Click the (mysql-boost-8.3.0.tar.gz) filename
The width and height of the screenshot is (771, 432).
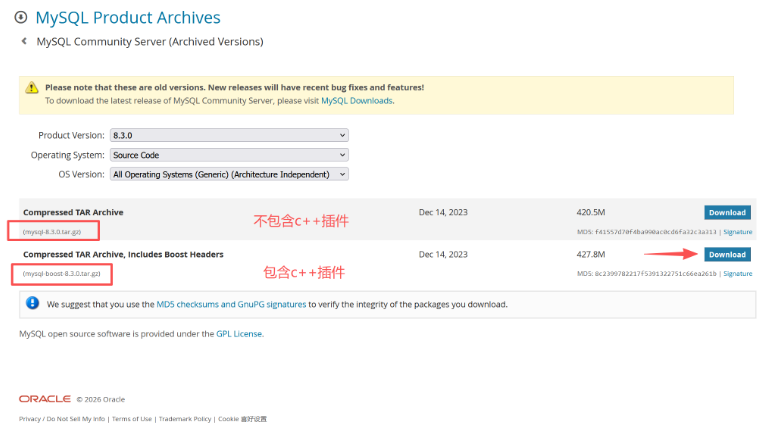pyautogui.click(x=61, y=274)
